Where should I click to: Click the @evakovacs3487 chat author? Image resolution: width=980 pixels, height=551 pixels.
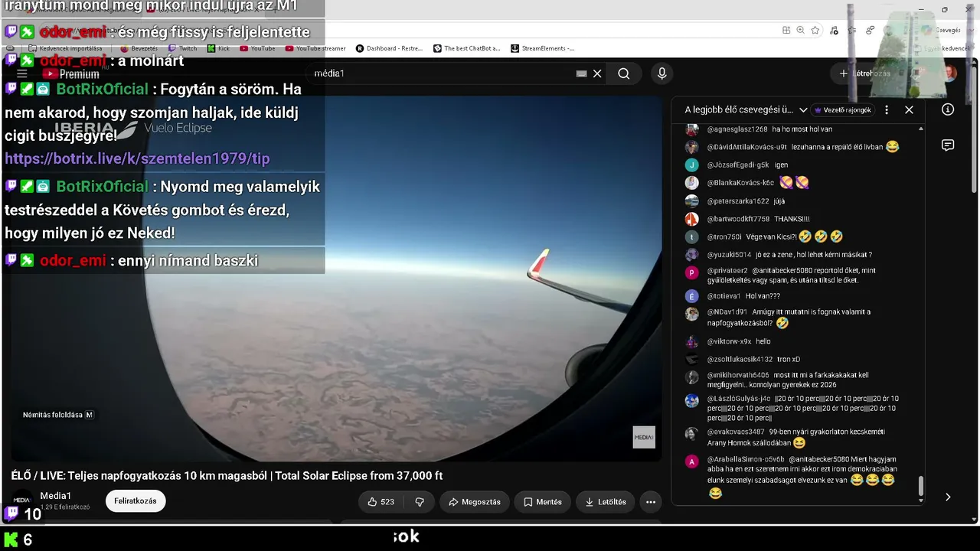736,432
